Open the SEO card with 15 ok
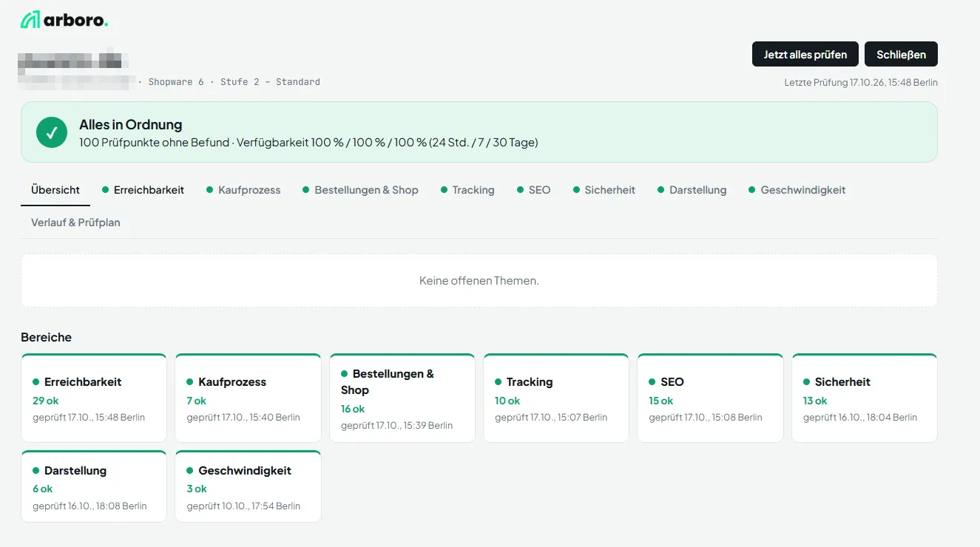 (x=710, y=398)
